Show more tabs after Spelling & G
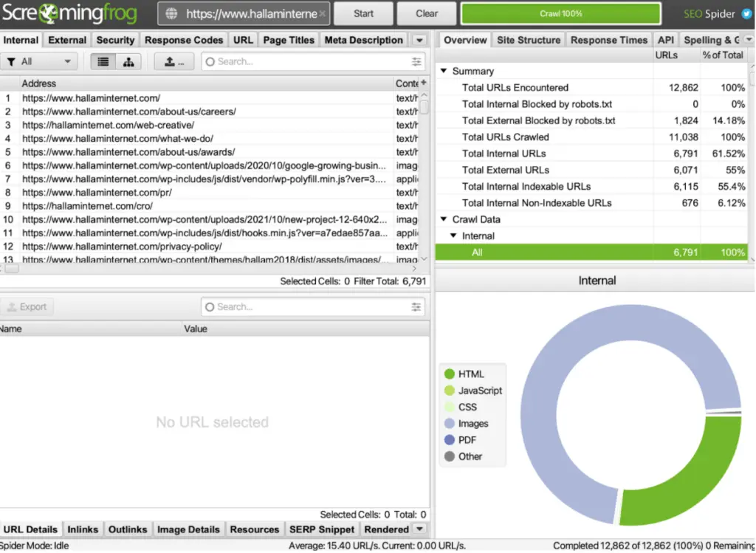756x553 pixels. [749, 40]
